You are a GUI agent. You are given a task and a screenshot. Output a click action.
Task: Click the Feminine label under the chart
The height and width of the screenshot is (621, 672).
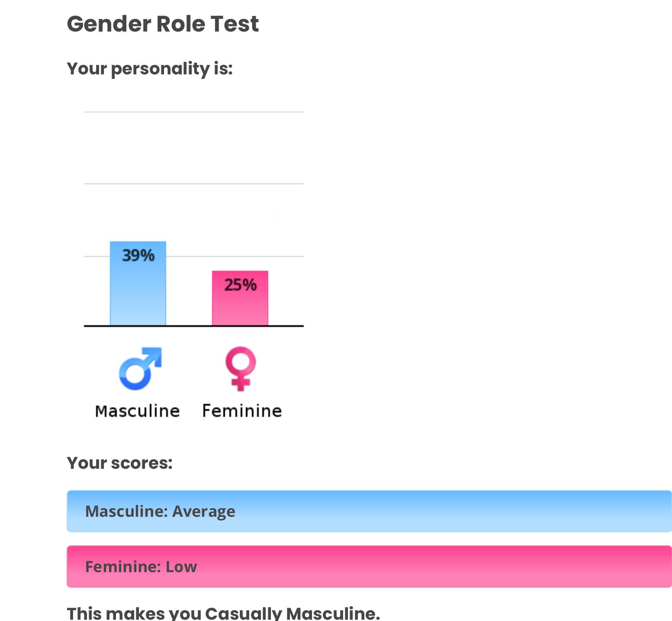point(242,411)
